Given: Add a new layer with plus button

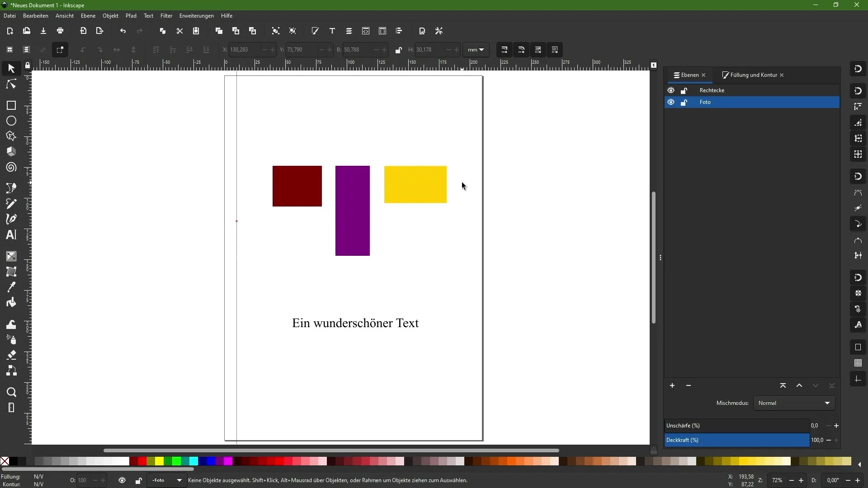Looking at the screenshot, I should (x=672, y=385).
